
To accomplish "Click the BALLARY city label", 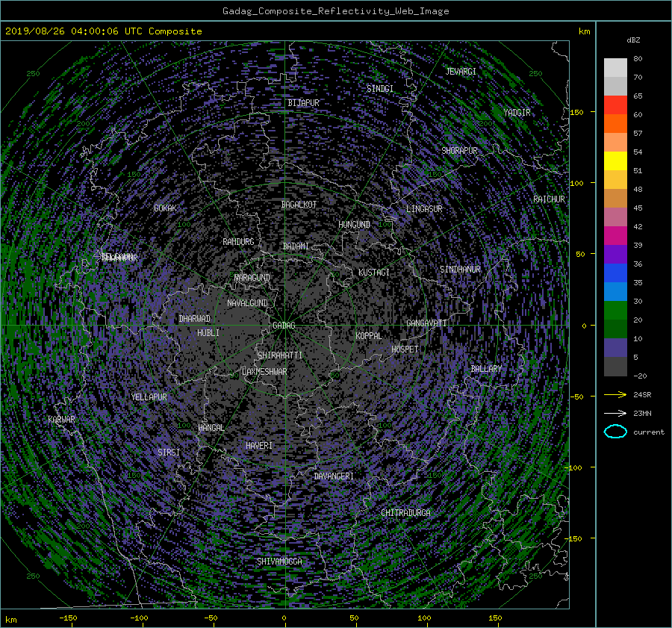I will (x=486, y=369).
